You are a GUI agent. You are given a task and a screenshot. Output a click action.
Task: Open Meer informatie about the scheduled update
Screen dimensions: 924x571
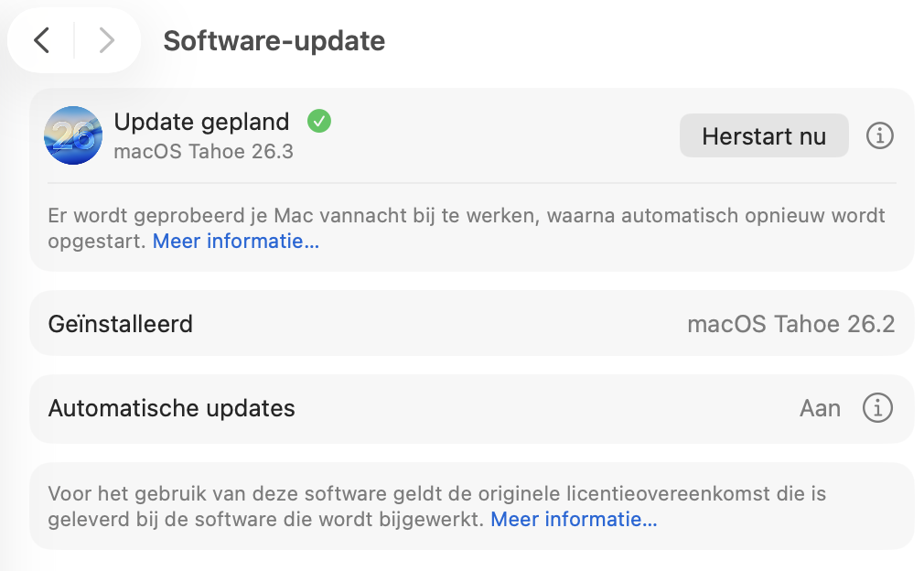click(236, 241)
